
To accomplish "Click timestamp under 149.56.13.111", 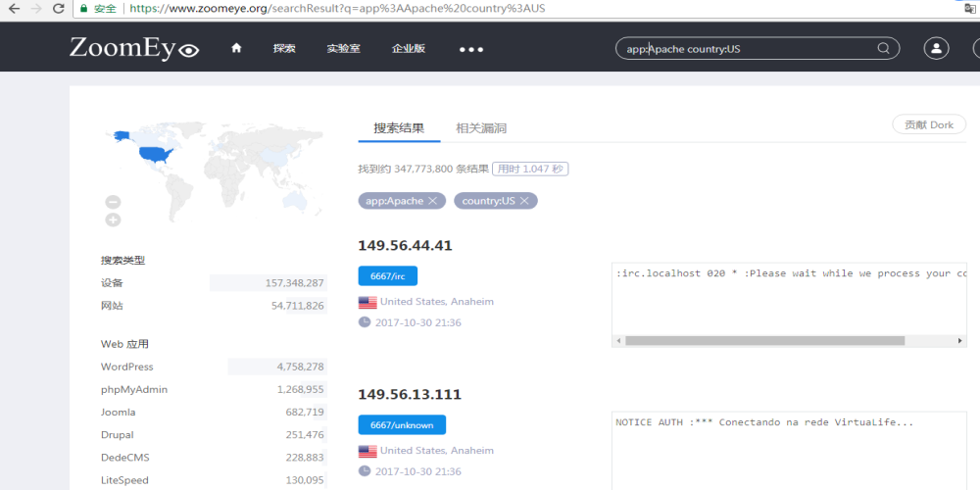I will coord(418,471).
